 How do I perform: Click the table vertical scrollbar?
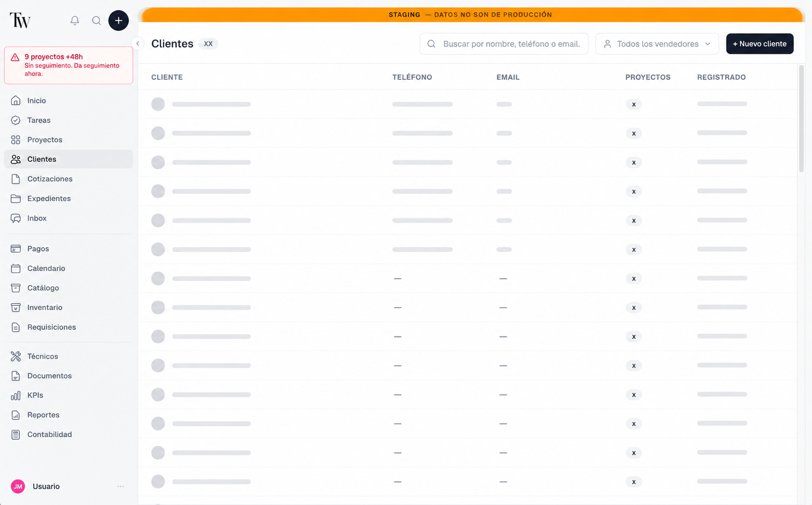pos(801,118)
